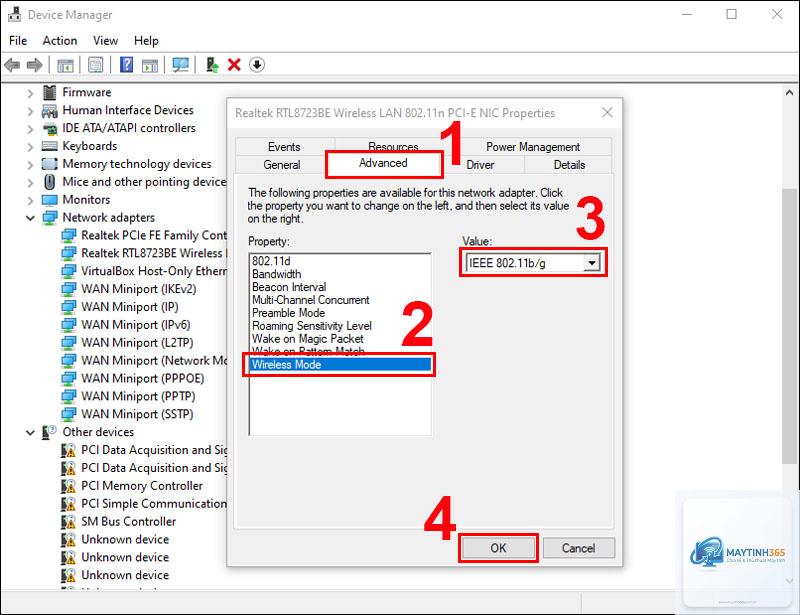Image resolution: width=800 pixels, height=615 pixels.
Task: Click the PCI Memory Controller warning icon
Action: (x=68, y=486)
